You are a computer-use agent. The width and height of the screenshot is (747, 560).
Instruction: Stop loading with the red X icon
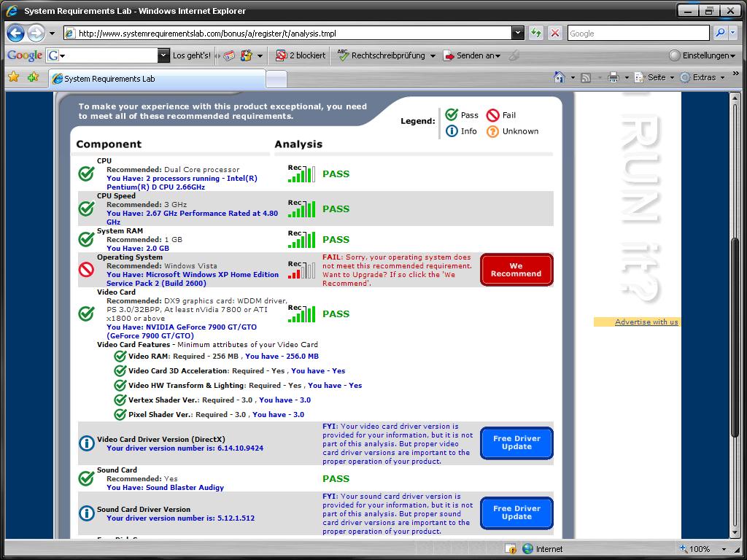pyautogui.click(x=554, y=33)
